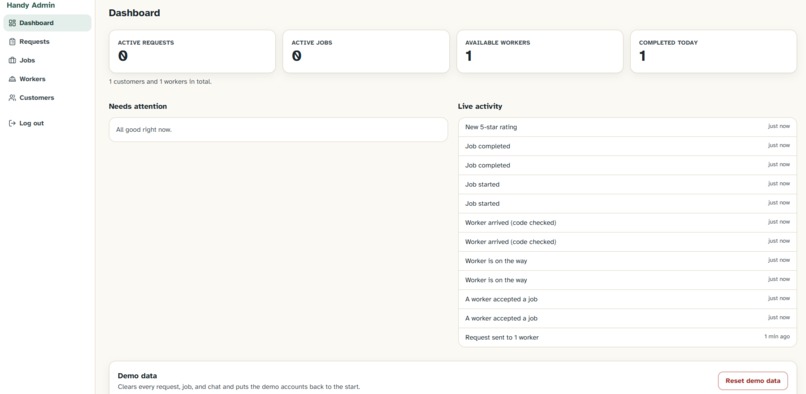Image resolution: width=806 pixels, height=394 pixels.
Task: Click the Workers hard-hat icon
Action: [12, 79]
